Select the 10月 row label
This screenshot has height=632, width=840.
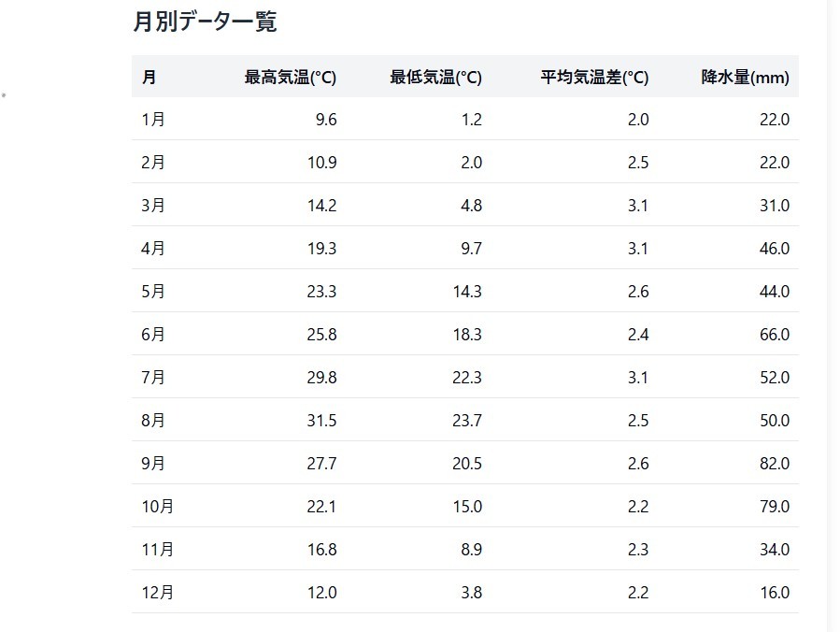pyautogui.click(x=158, y=506)
